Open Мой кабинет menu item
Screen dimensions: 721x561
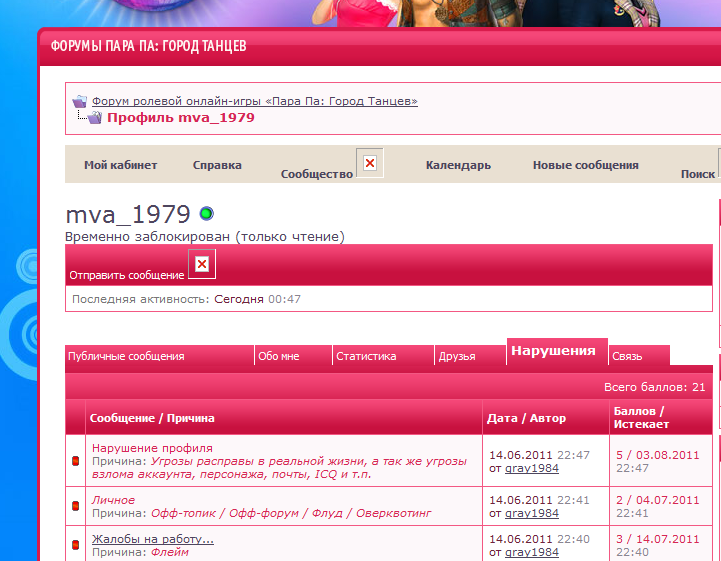point(120,165)
